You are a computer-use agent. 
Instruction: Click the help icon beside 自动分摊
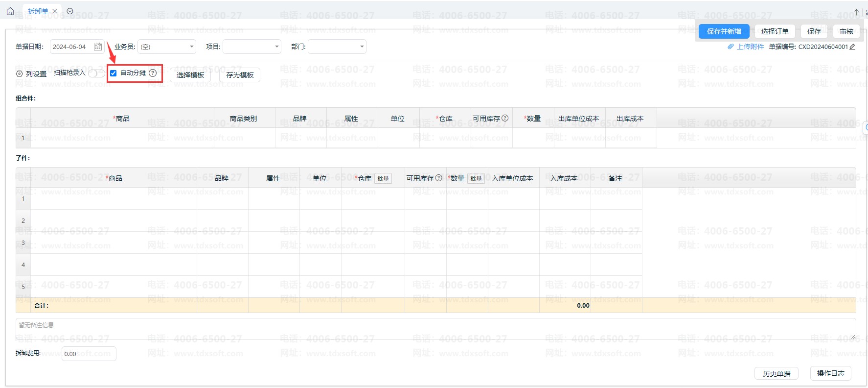coord(153,73)
